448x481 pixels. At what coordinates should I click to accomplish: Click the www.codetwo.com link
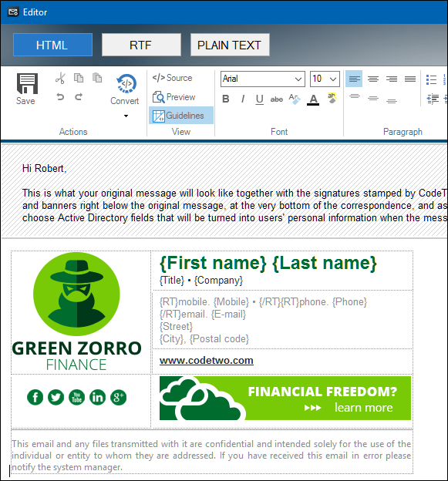coord(206,360)
